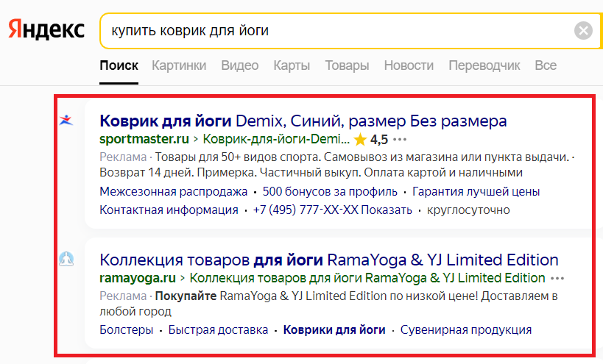The width and height of the screenshot is (603, 364).
Task: Click the круглосуточно working hours text
Action: [468, 210]
